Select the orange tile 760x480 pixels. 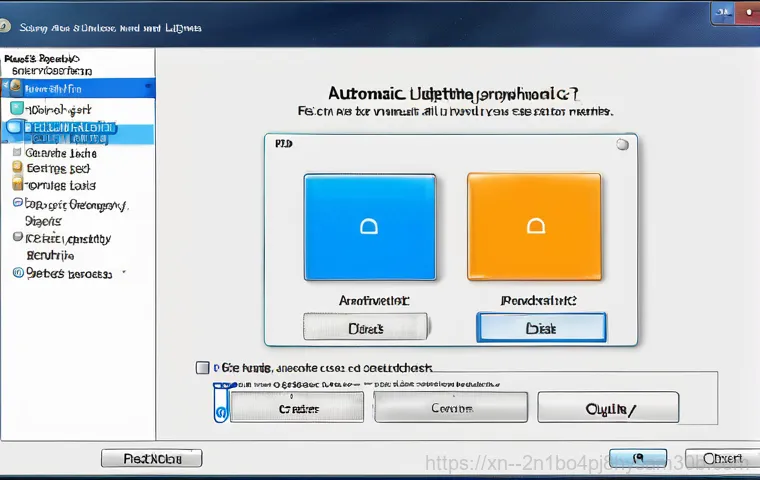[535, 227]
